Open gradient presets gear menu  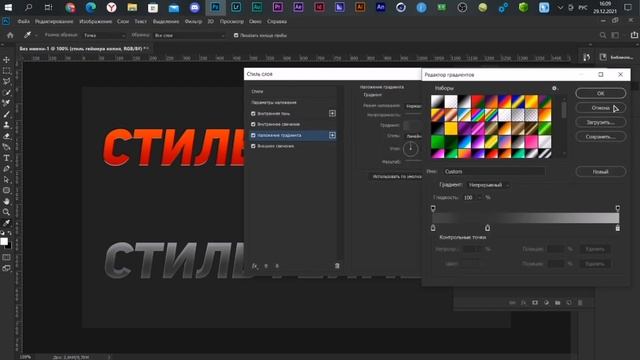point(554,88)
